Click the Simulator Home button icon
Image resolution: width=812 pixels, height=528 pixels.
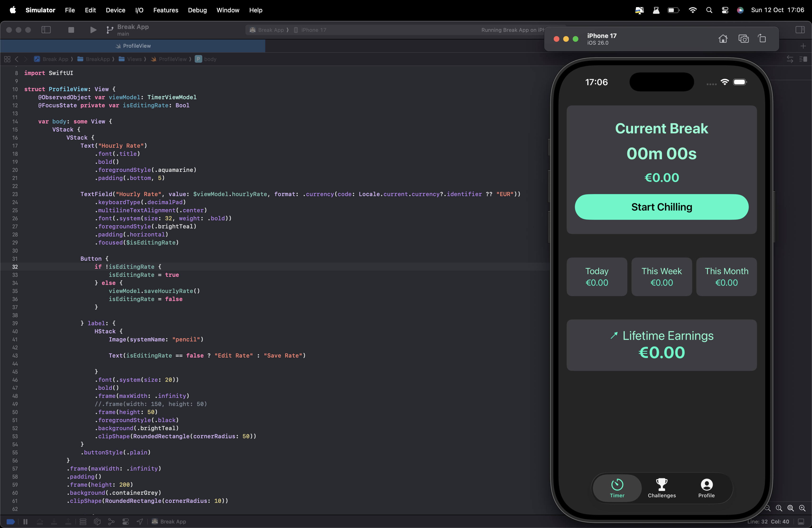coord(723,39)
